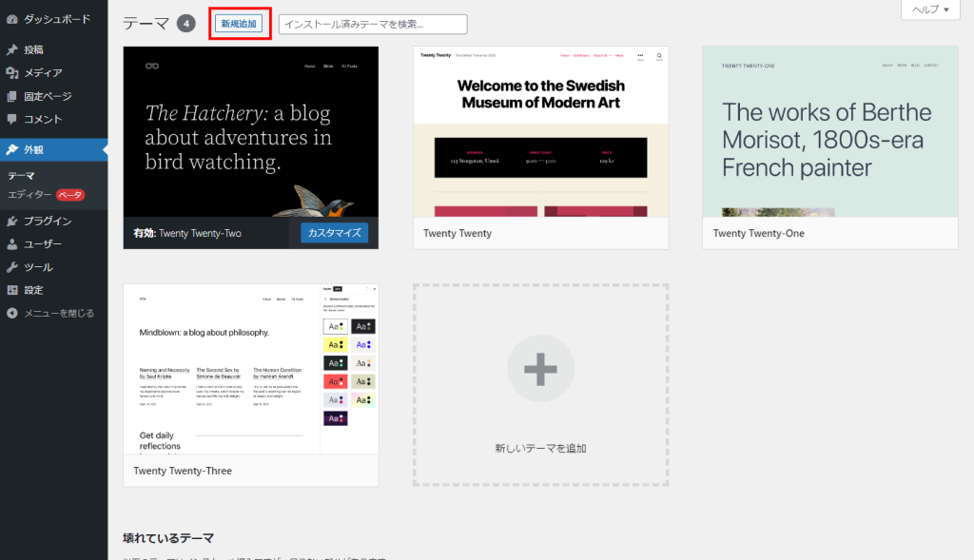
Task: Click the comment bubble icon beside コメント
Action: click(11, 120)
